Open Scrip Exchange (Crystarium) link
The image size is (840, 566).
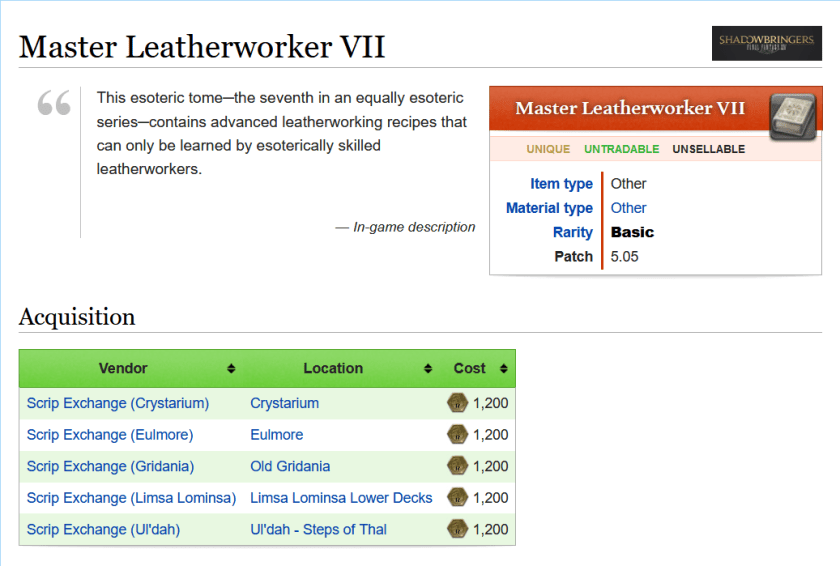pos(118,403)
